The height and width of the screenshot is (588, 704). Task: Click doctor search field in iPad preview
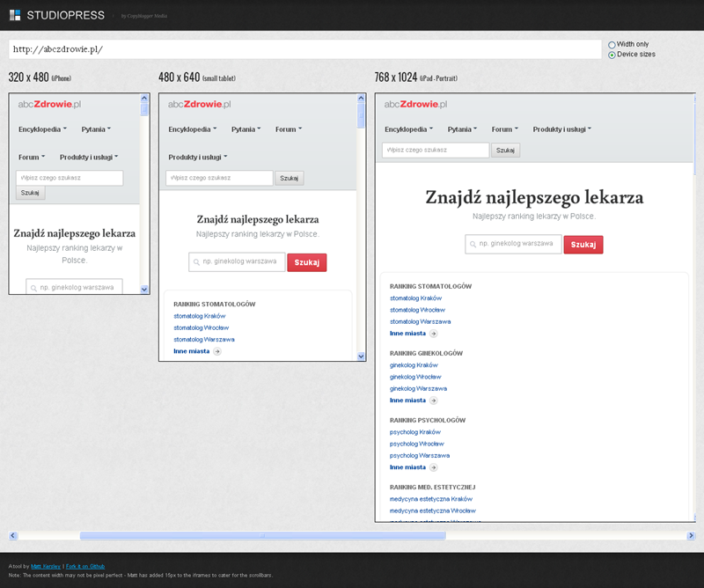[x=514, y=244]
